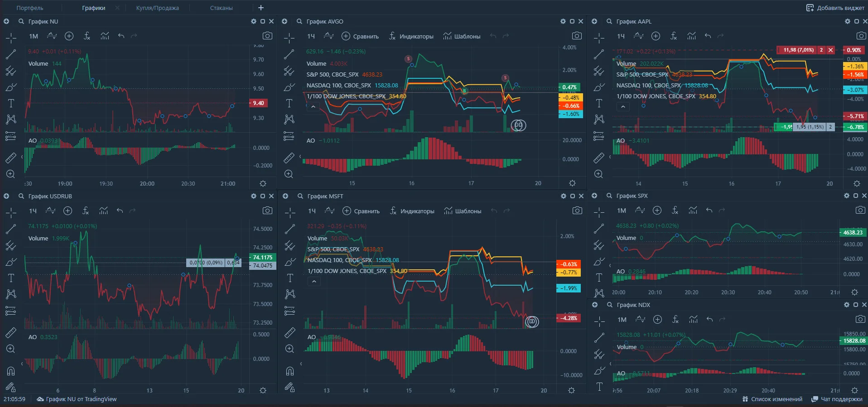Viewport: 868px width, 407px height.
Task: Add a new tab with the plus button
Action: coord(261,8)
